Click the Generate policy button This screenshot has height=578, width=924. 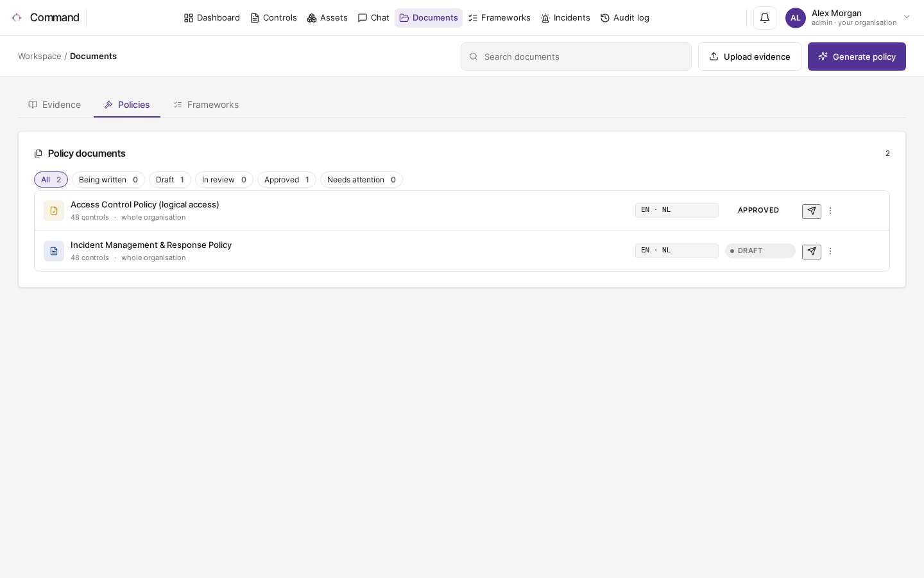click(857, 57)
